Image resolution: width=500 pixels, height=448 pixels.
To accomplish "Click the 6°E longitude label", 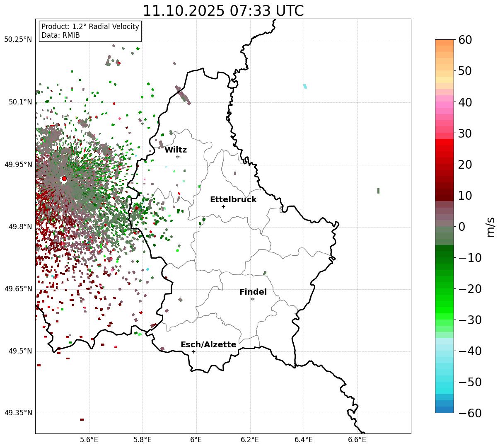I will pyautogui.click(x=196, y=440).
